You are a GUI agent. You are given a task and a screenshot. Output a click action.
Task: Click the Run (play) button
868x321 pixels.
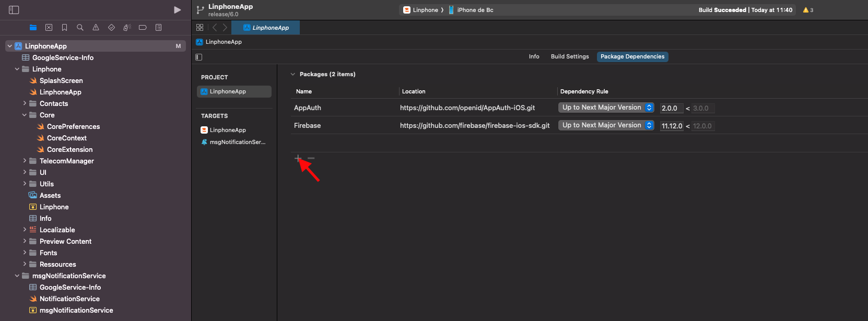(x=177, y=10)
